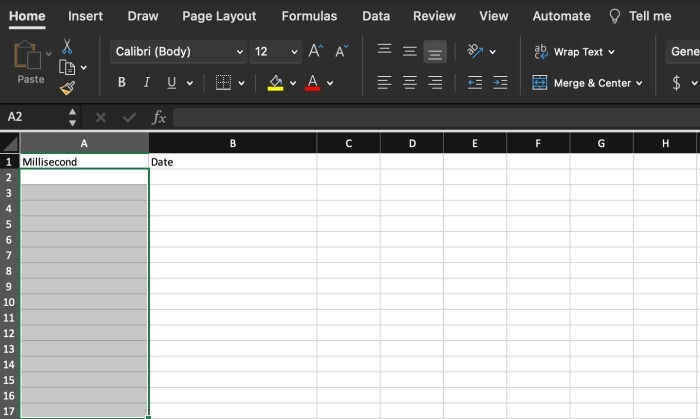Screen dimensions: 700x419
Task: Apply yellow fill color bucket
Action: coord(275,83)
